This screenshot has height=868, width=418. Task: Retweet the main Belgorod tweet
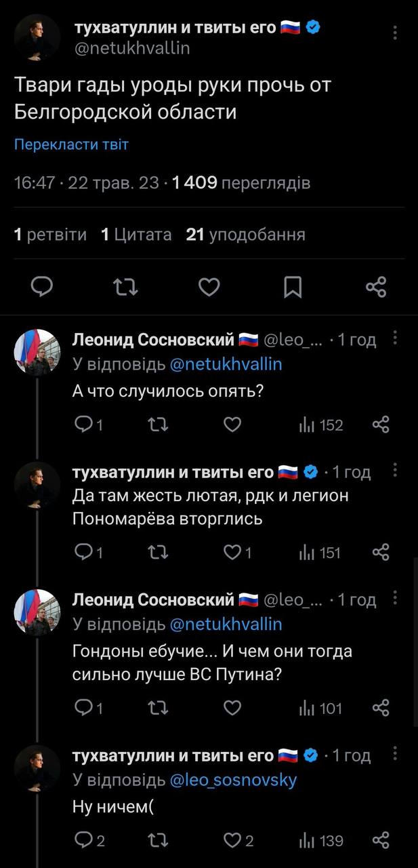point(126,288)
